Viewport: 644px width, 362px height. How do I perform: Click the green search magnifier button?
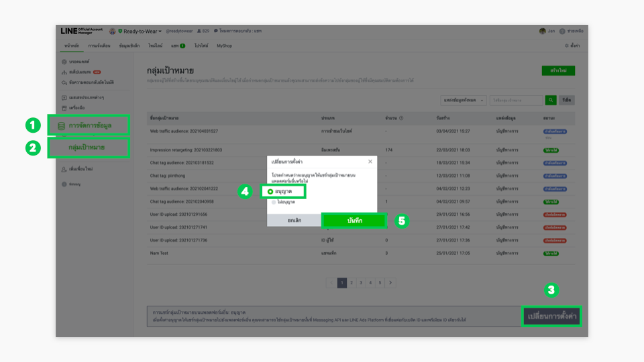pos(551,100)
